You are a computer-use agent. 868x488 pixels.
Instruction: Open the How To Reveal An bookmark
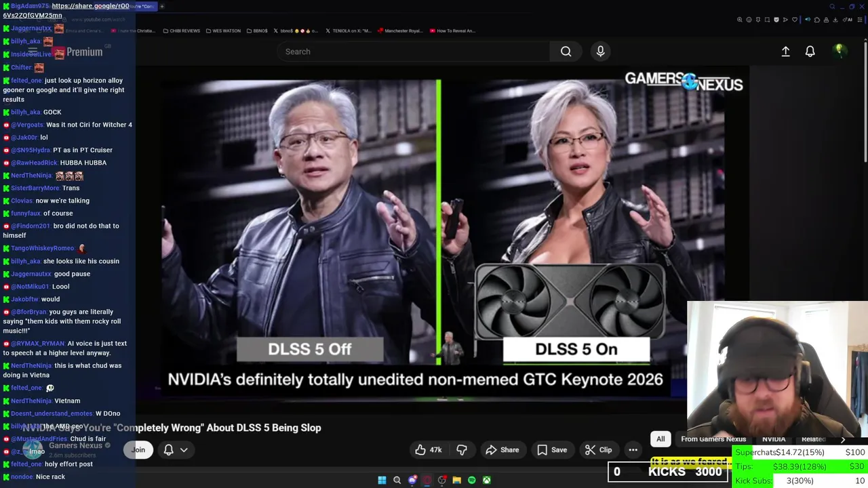[x=452, y=30]
